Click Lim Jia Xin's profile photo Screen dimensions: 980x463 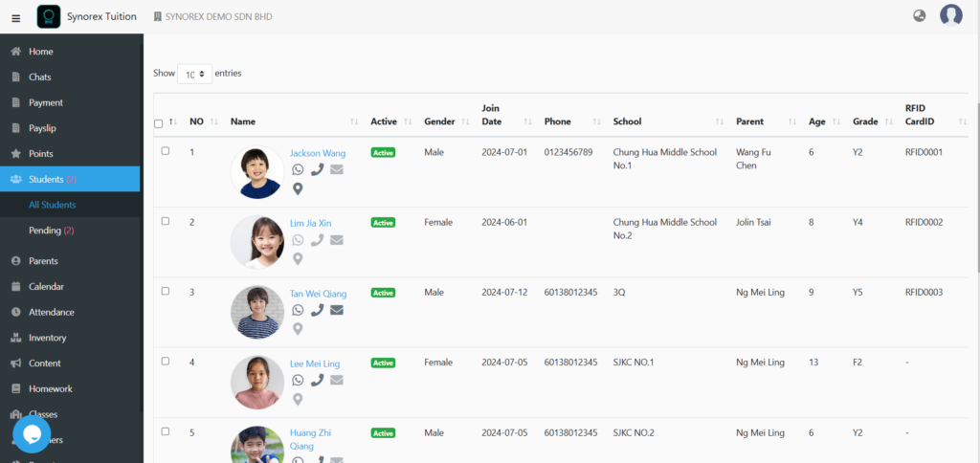[x=256, y=242]
